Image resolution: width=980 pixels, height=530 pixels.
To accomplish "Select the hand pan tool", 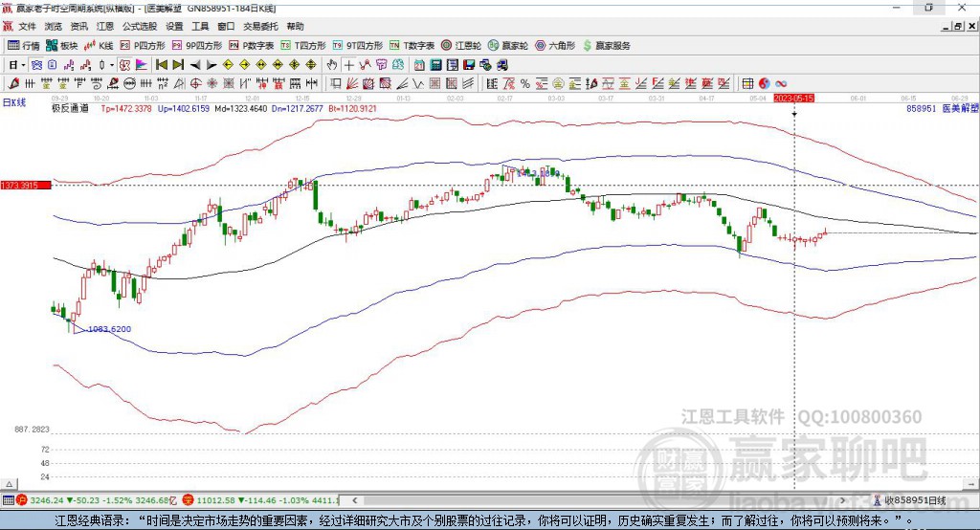I will tap(332, 65).
